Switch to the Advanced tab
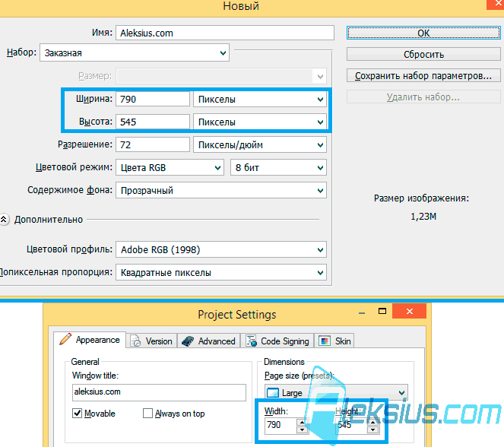This screenshot has height=447, width=504. click(x=209, y=341)
